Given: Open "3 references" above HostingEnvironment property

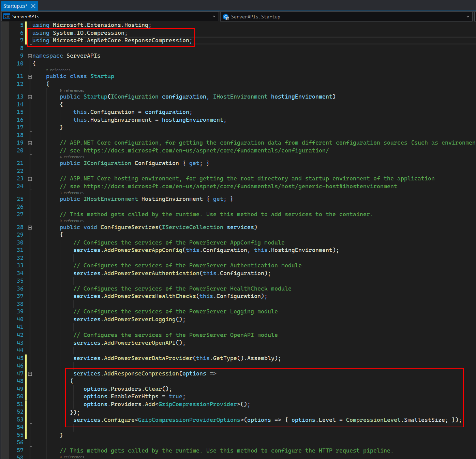Looking at the screenshot, I should click(72, 193).
